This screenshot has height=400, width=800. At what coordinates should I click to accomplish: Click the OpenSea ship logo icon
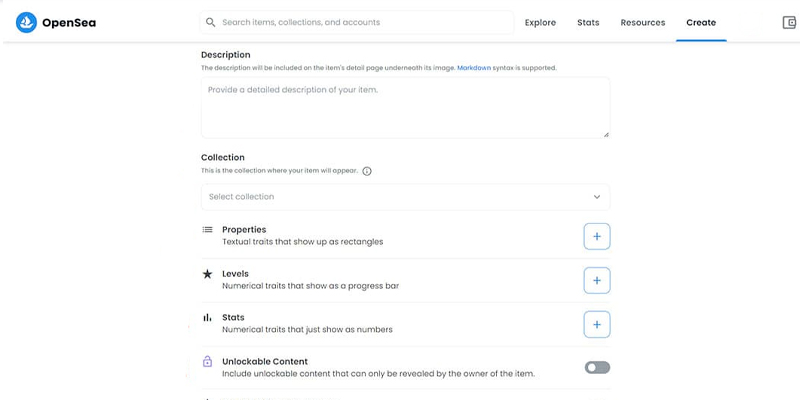26,22
